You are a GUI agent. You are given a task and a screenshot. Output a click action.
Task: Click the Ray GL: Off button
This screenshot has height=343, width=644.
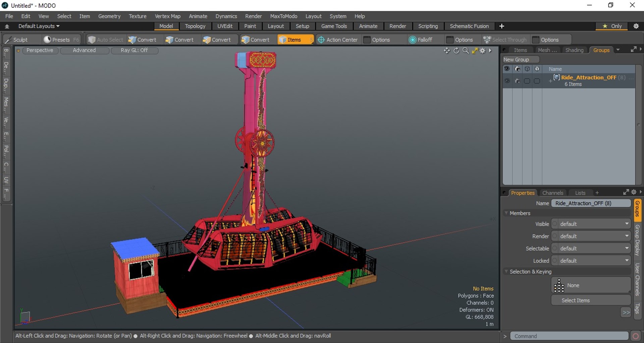tap(134, 50)
